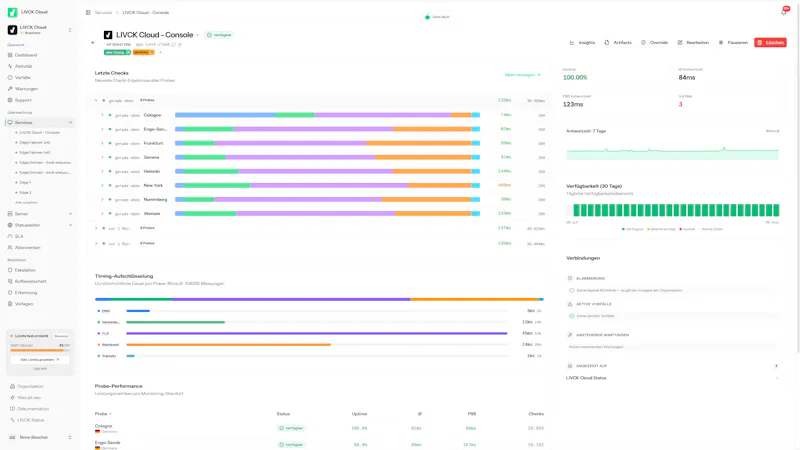Collapse the Services section in sidebar
Screen dimensions: 800x450
click(70, 122)
